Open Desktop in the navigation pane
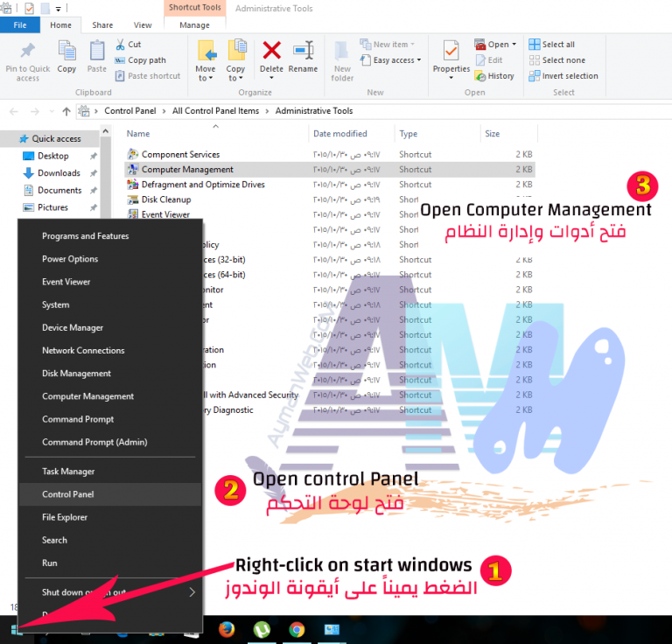 tap(53, 156)
